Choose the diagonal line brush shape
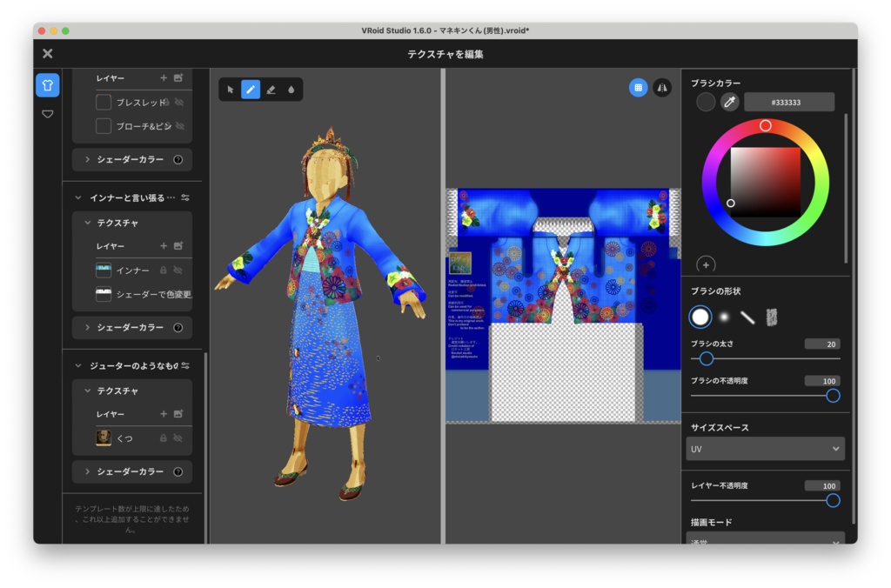891x588 pixels. click(747, 317)
